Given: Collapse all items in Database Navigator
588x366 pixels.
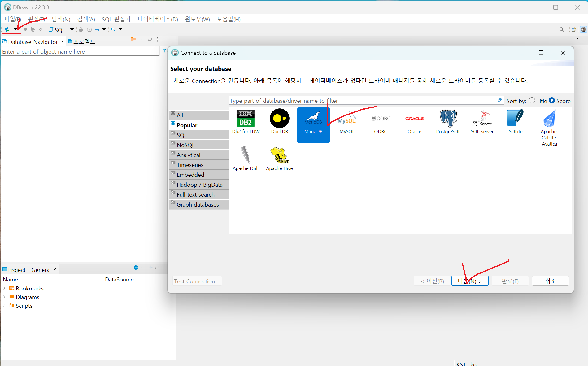Looking at the screenshot, I should click(143, 40).
